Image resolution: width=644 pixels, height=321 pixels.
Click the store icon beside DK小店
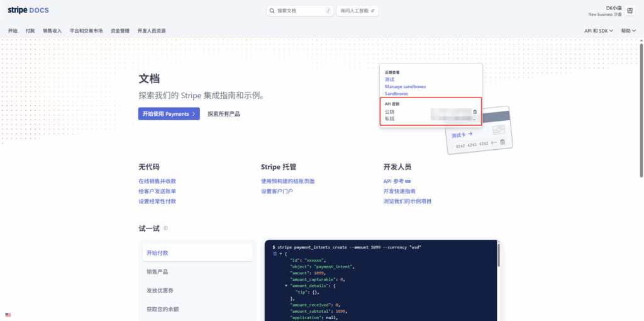[630, 11]
